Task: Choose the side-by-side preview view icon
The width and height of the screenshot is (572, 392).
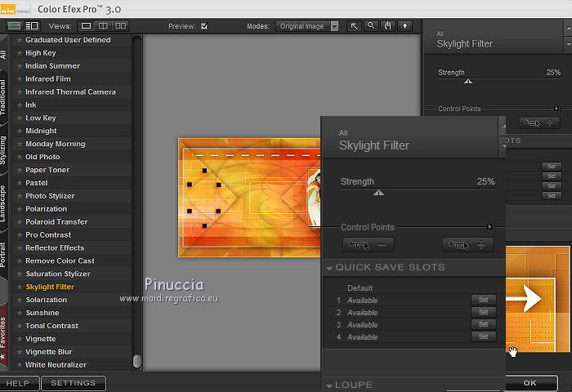Action: click(x=119, y=26)
